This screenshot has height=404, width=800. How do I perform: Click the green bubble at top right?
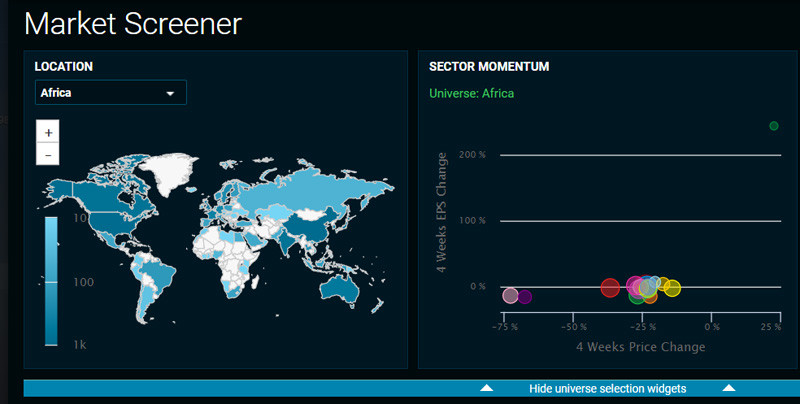[773, 126]
